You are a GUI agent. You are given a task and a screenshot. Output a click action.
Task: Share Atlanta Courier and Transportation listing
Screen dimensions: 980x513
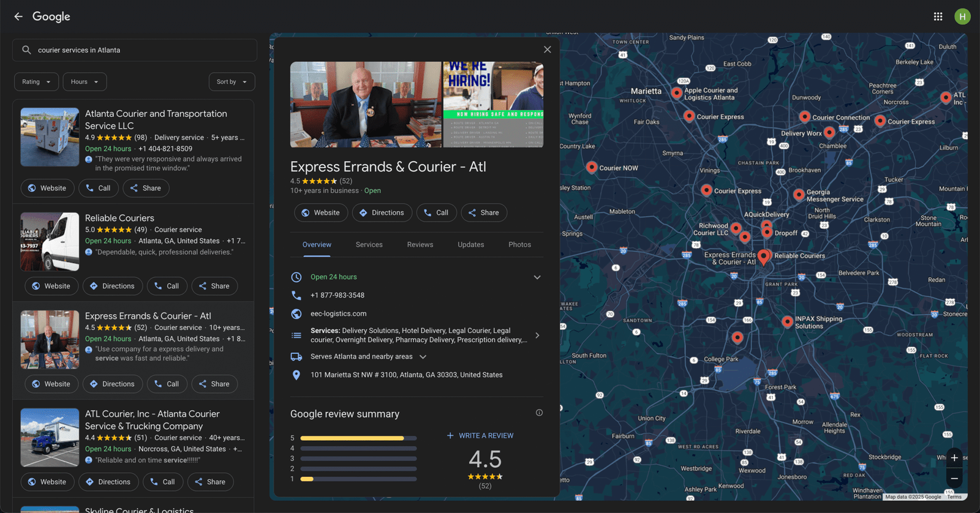[146, 188]
